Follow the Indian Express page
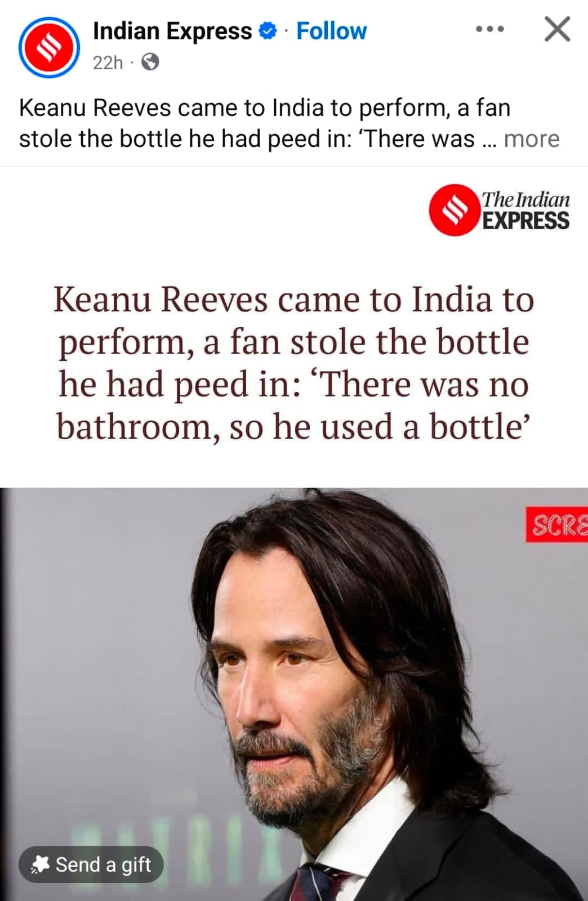 [x=331, y=31]
